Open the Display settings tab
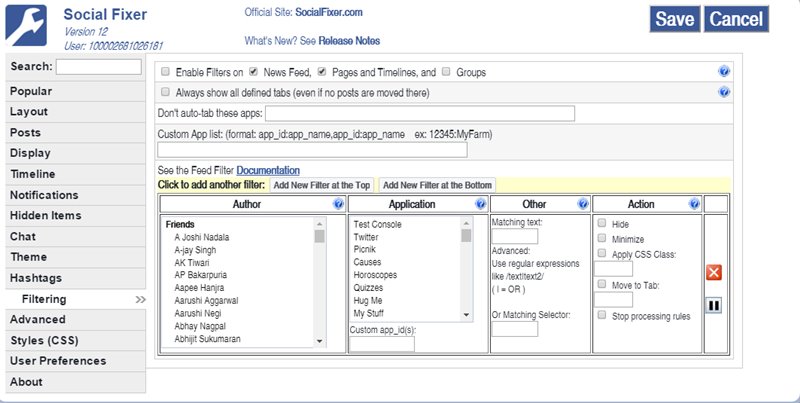This screenshot has width=800, height=403. [x=75, y=153]
